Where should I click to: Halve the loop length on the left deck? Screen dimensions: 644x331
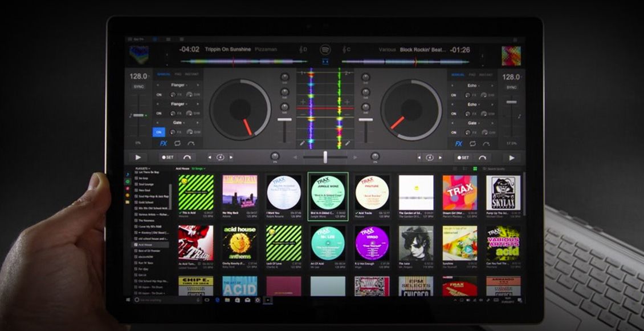click(210, 157)
